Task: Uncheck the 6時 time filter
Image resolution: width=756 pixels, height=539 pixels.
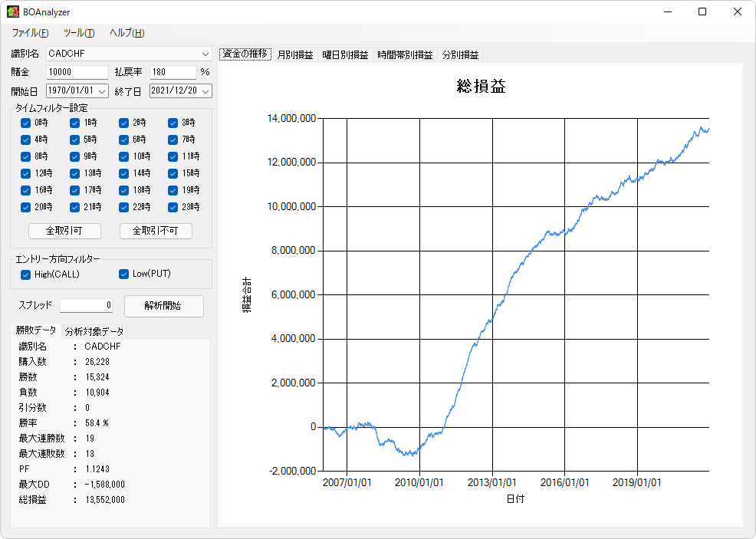Action: click(x=124, y=140)
